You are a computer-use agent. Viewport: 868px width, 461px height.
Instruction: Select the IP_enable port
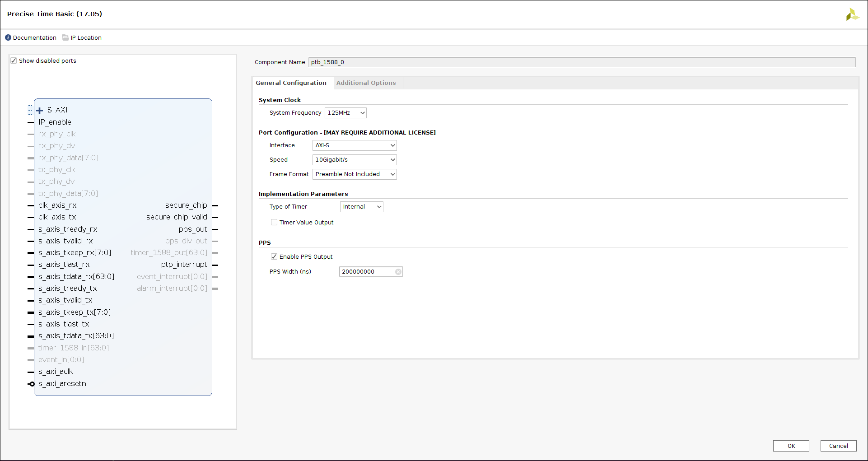tap(55, 122)
